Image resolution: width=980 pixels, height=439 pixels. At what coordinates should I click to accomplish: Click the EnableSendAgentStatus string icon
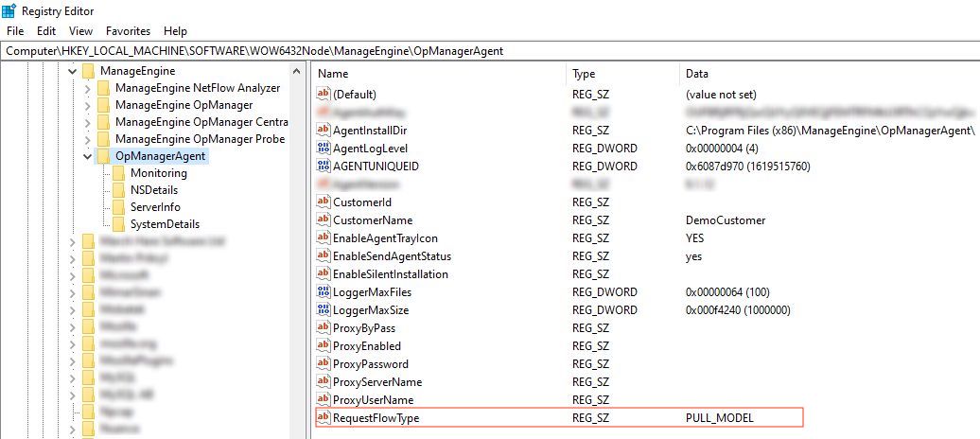tap(324, 256)
